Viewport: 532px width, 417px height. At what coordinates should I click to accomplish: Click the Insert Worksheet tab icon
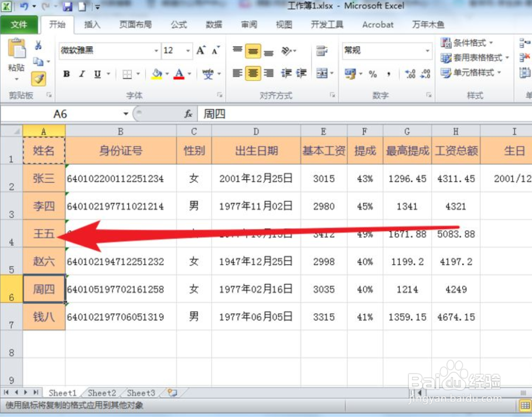click(x=172, y=392)
